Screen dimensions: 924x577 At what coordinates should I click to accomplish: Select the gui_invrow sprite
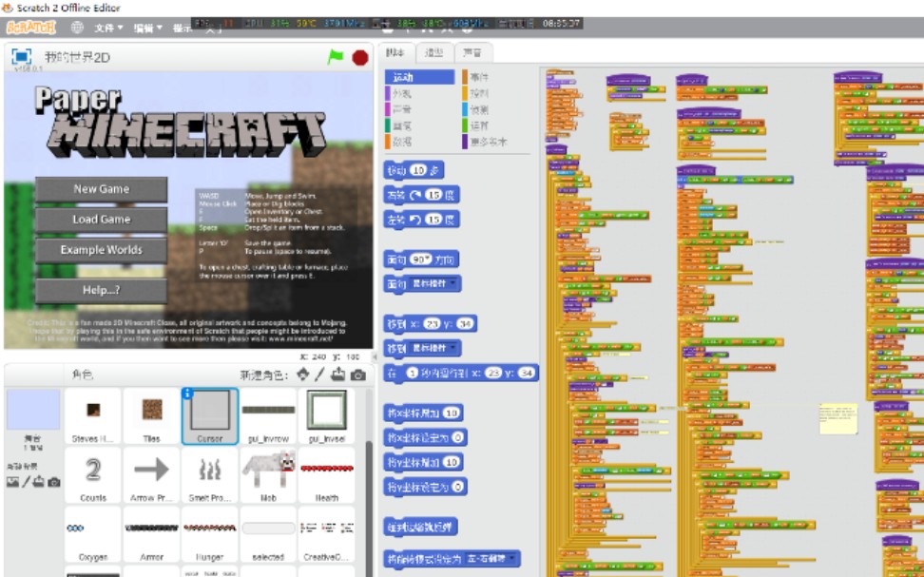click(x=268, y=416)
